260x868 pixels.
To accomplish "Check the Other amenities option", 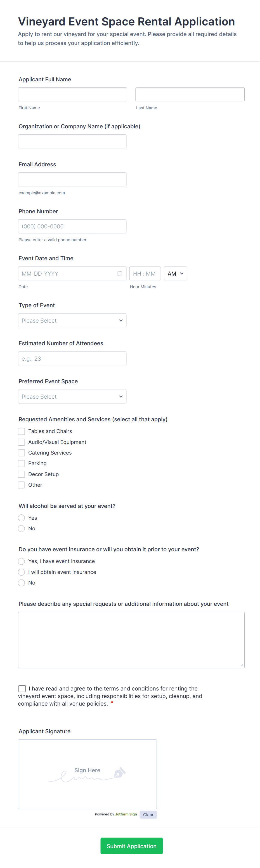I will [x=21, y=485].
